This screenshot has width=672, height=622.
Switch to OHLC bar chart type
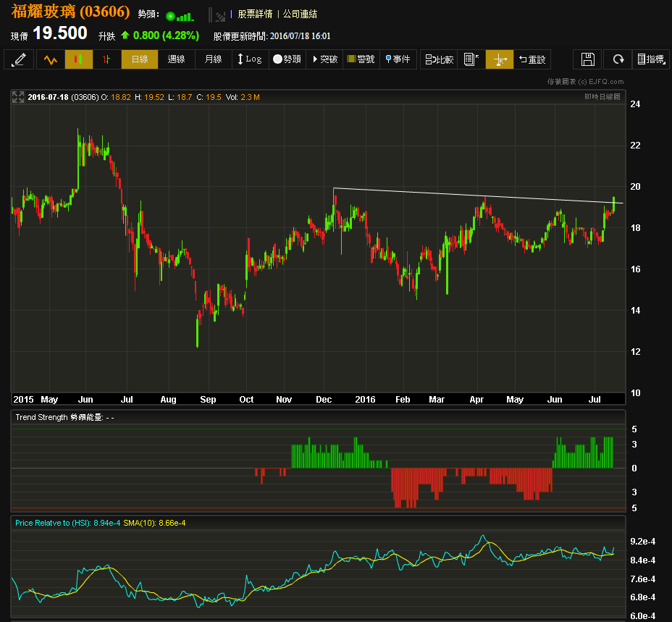tap(106, 59)
